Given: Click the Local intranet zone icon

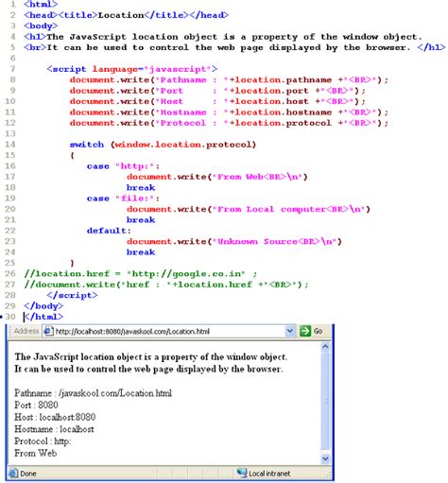Looking at the screenshot, I should tap(242, 473).
